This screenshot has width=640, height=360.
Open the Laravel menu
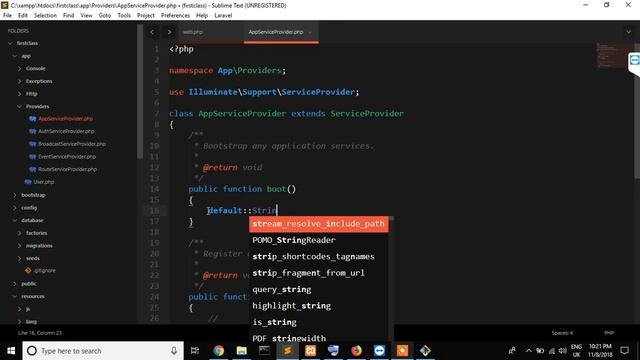[223, 16]
